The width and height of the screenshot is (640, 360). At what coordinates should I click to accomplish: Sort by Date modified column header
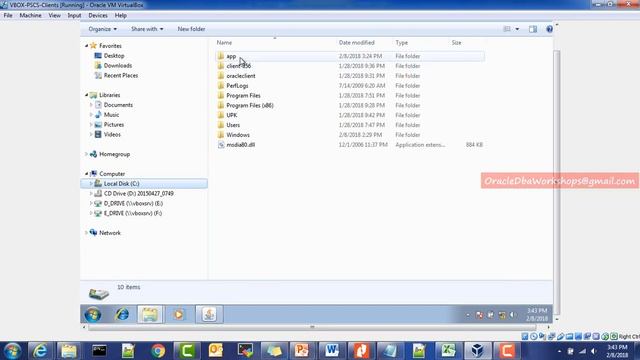pos(356,42)
